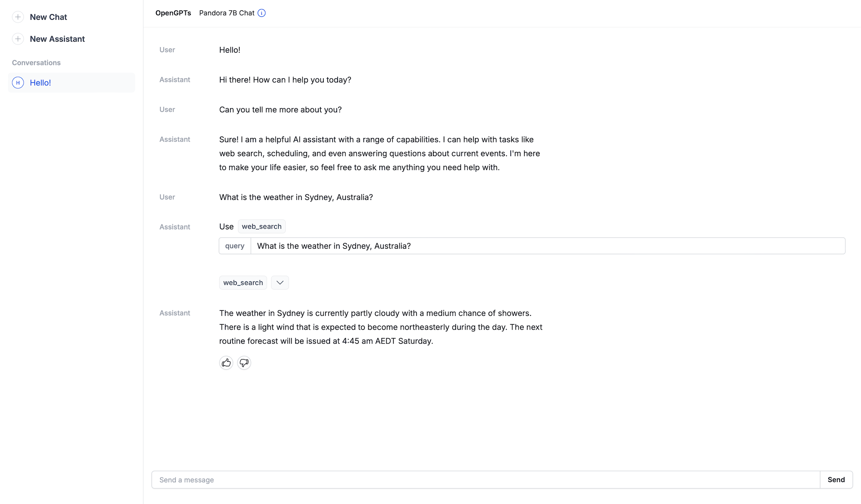The height and width of the screenshot is (504, 861).
Task: Give a thumbs down to the weather response
Action: pos(244,362)
